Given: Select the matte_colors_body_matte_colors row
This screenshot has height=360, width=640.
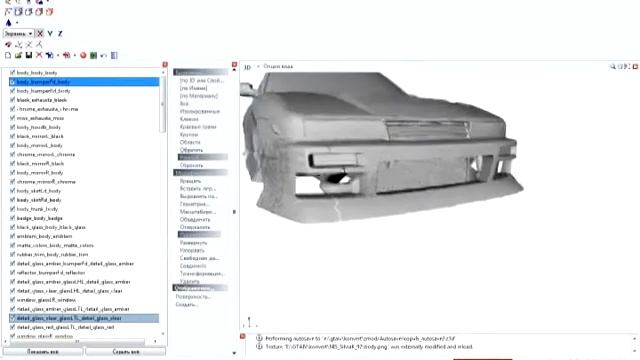Looking at the screenshot, I should tap(84, 245).
